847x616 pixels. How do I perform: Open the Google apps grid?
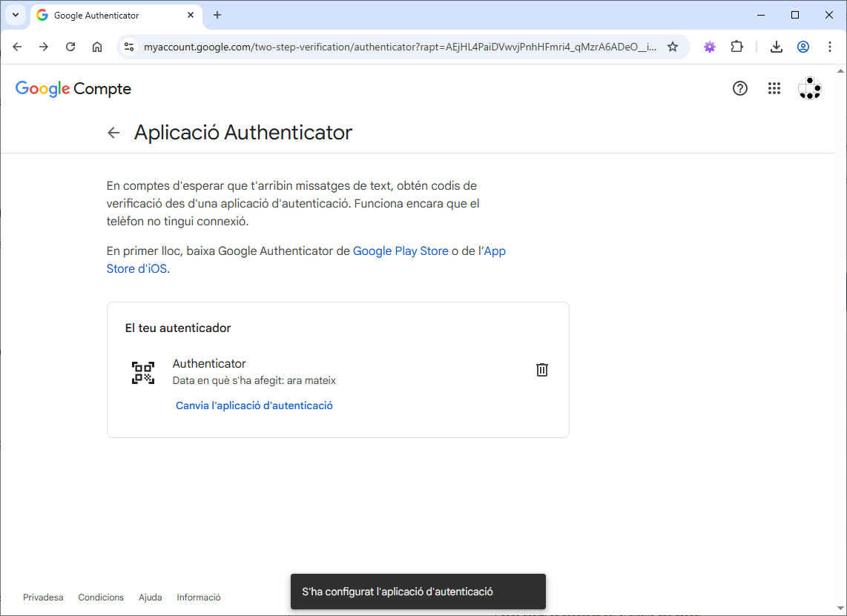(774, 88)
